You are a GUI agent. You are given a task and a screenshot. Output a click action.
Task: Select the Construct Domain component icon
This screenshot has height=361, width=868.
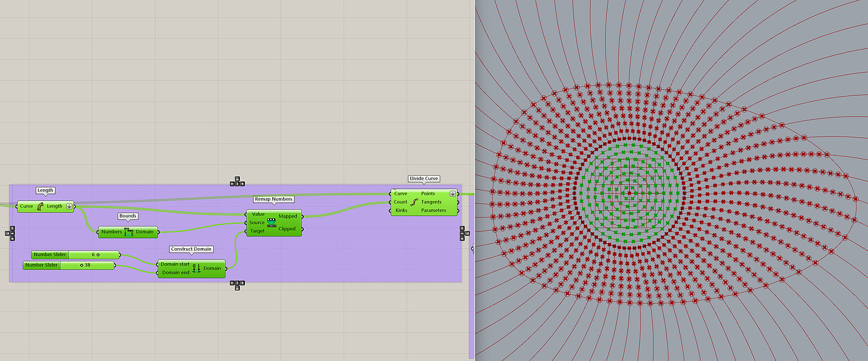[196, 269]
